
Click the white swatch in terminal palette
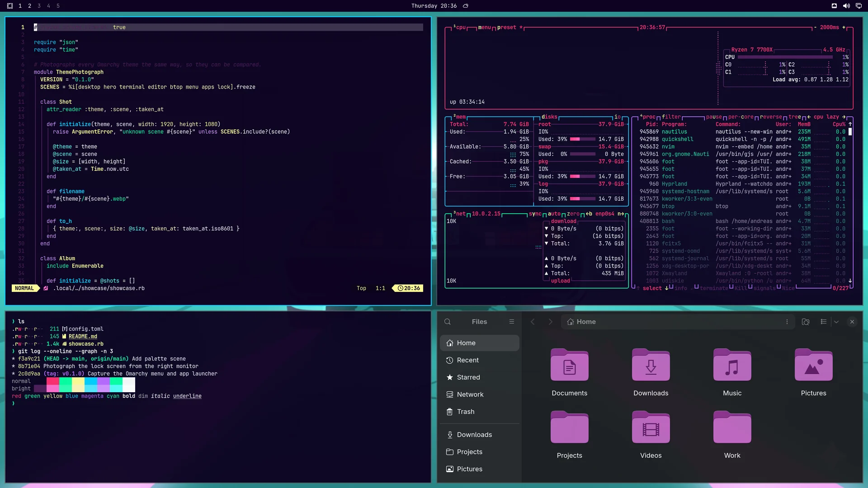coord(129,385)
